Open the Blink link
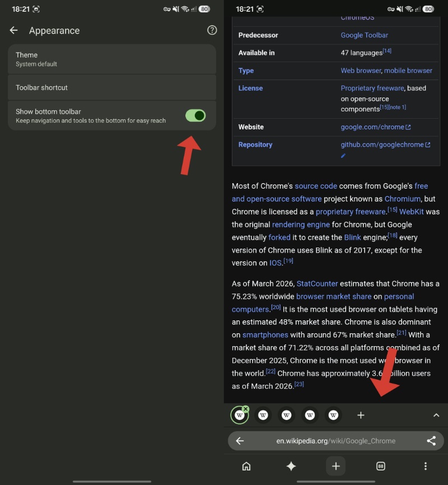Image resolution: width=448 pixels, height=485 pixels. point(352,237)
